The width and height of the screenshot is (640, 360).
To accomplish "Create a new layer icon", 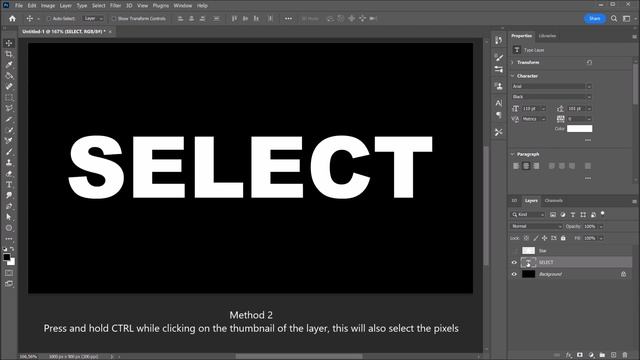I will 613,355.
